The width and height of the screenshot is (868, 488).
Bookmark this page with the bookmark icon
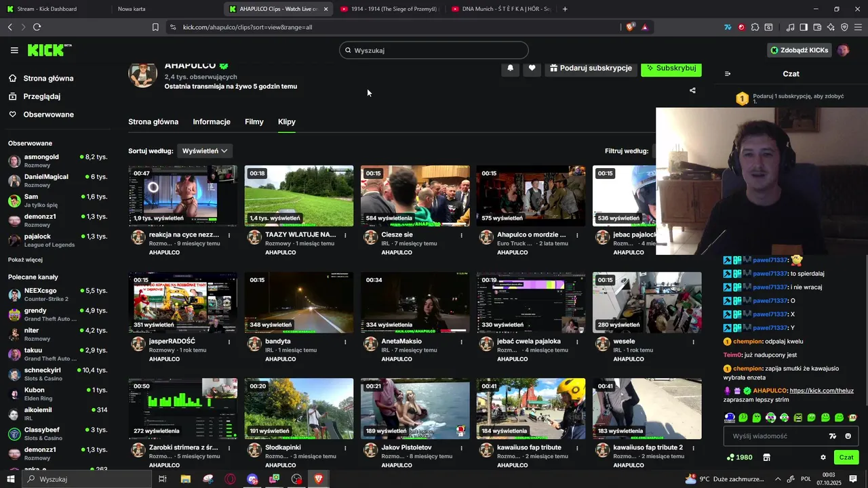155,27
